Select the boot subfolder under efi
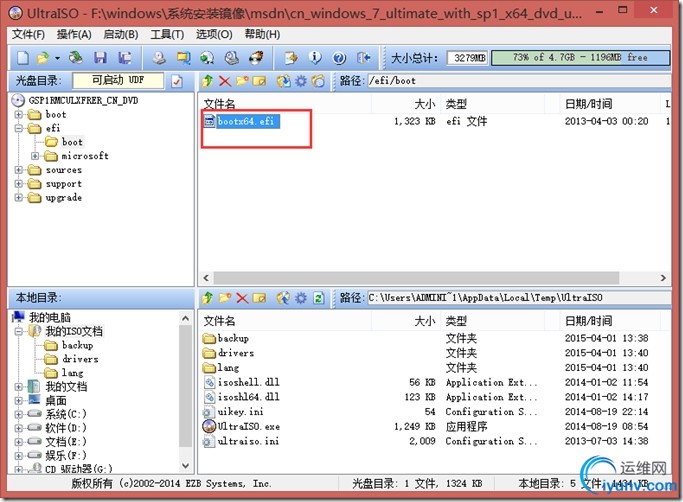Image resolution: width=683 pixels, height=502 pixels. tap(72, 142)
